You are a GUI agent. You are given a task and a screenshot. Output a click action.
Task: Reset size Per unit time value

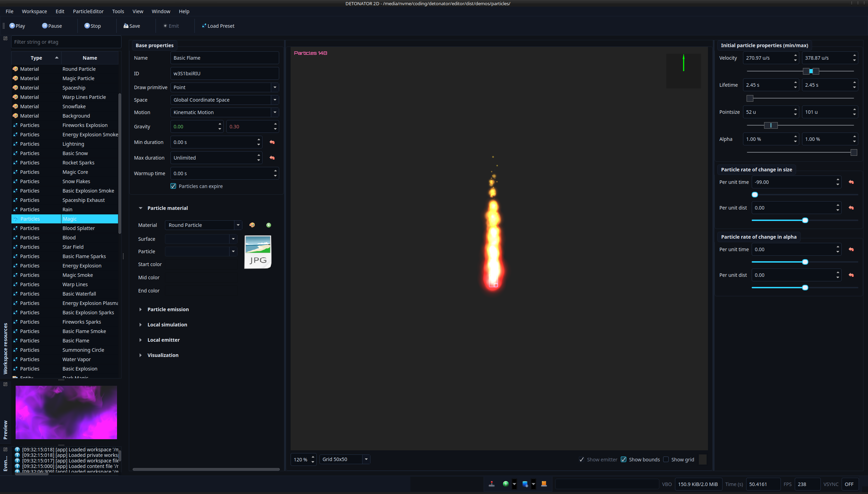(x=851, y=182)
